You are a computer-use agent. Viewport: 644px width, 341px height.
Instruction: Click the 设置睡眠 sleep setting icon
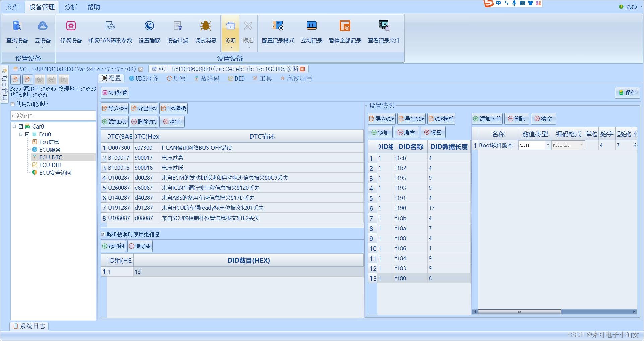point(149,32)
